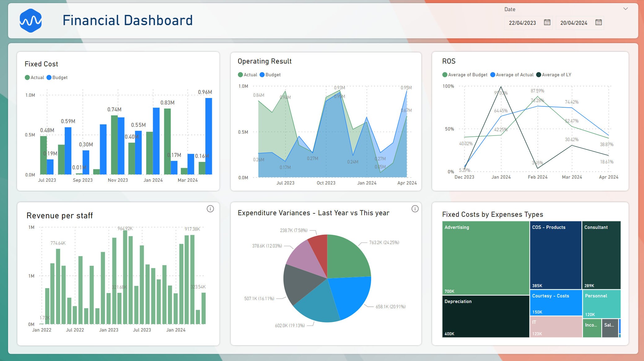644x361 pixels.
Task: Select the Fixed Cost chart title
Action: coord(41,64)
